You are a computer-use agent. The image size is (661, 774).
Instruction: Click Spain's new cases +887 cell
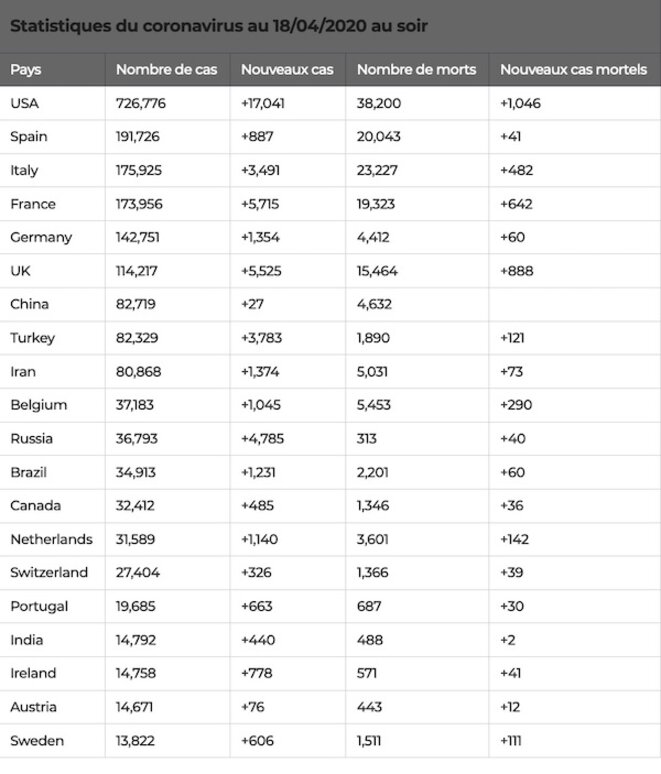tap(288, 137)
